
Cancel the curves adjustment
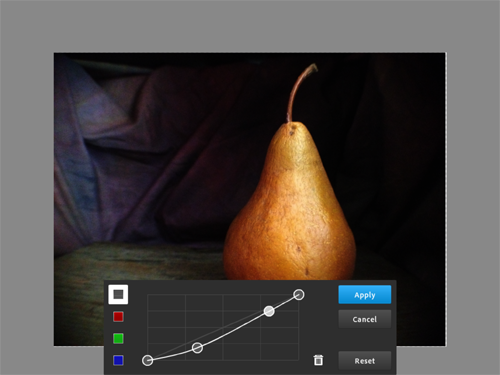coord(365,319)
